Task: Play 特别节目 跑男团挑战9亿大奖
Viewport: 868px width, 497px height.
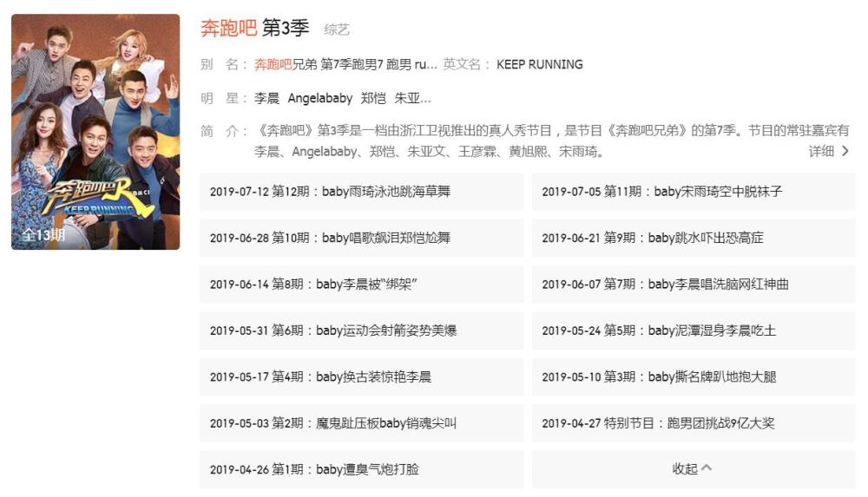Action: point(694,423)
